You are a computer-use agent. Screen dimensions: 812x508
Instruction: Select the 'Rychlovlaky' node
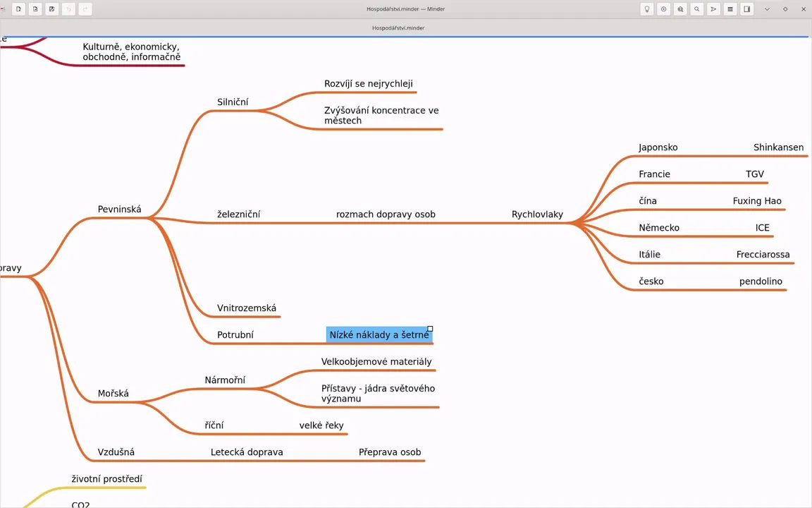click(x=537, y=214)
